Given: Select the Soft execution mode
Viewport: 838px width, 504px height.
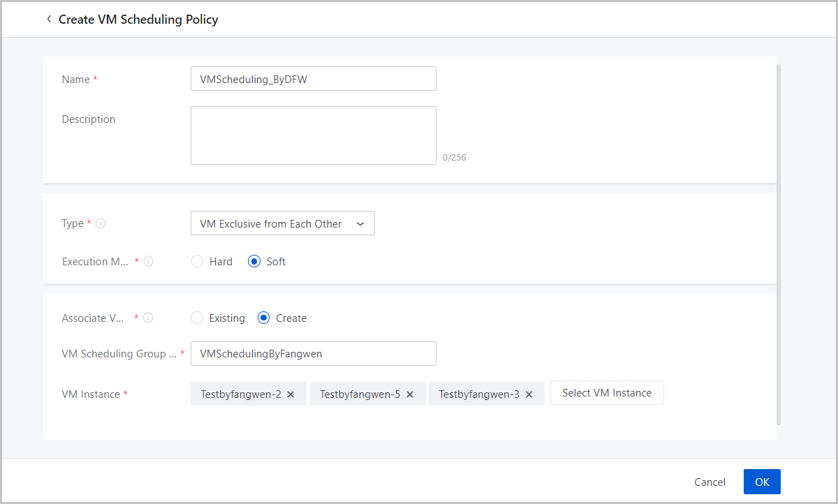Looking at the screenshot, I should (x=254, y=262).
